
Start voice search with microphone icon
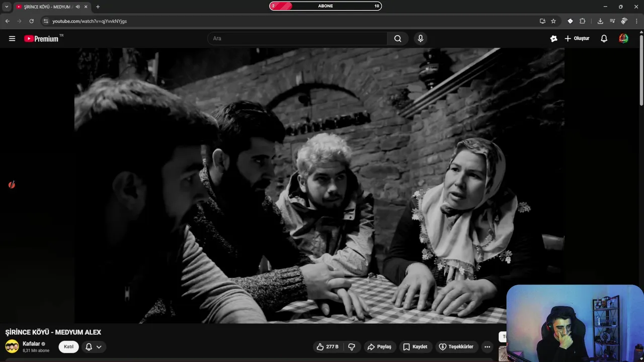pyautogui.click(x=421, y=39)
